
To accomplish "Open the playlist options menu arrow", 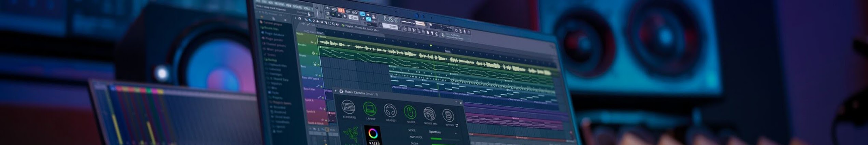I will pos(296,18).
